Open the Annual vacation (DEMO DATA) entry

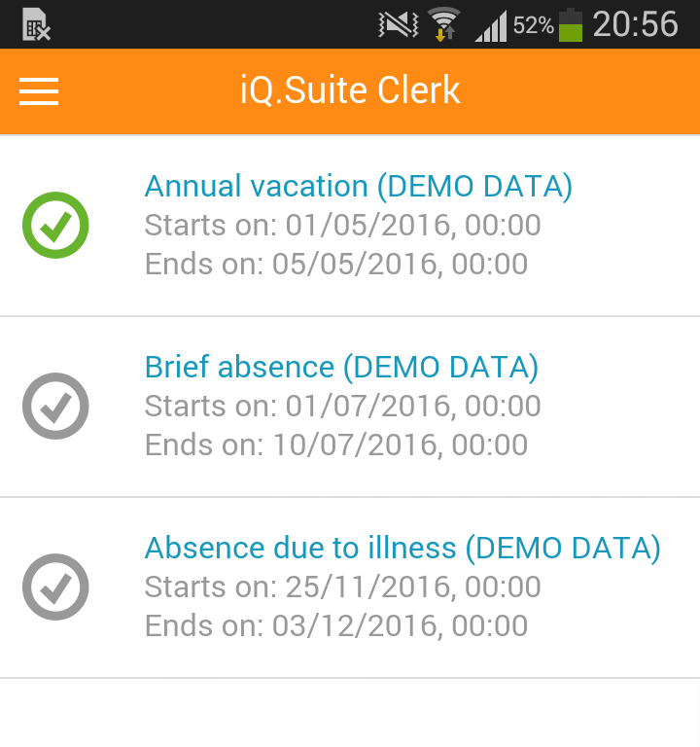point(358,186)
